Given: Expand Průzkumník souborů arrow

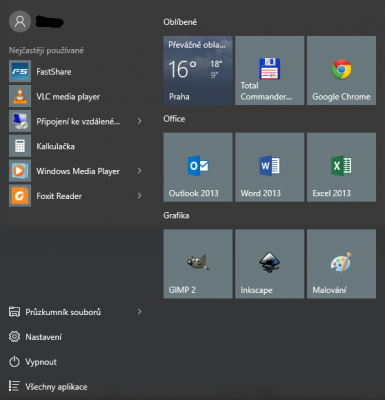Looking at the screenshot, I should [139, 312].
